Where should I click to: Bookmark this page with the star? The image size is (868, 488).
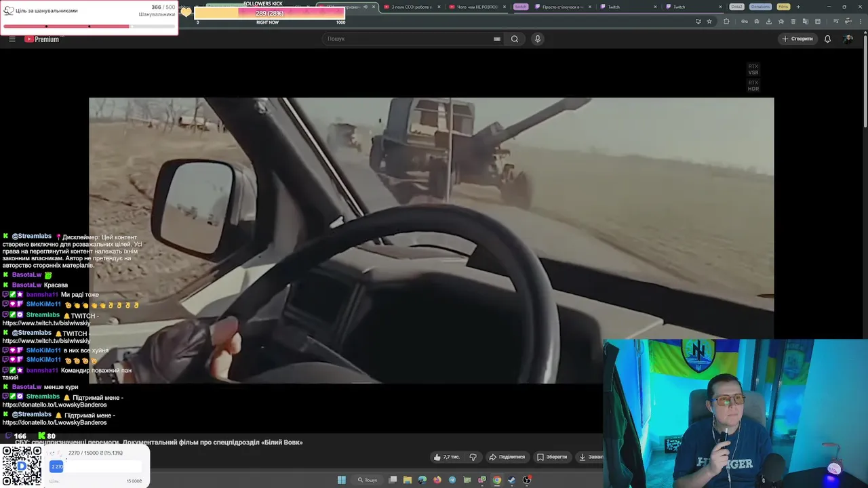pos(709,21)
